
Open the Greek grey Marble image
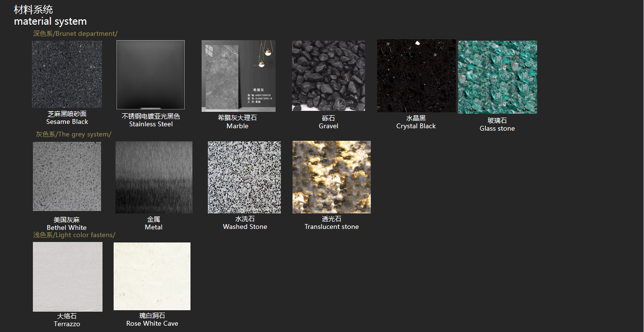[x=238, y=76]
